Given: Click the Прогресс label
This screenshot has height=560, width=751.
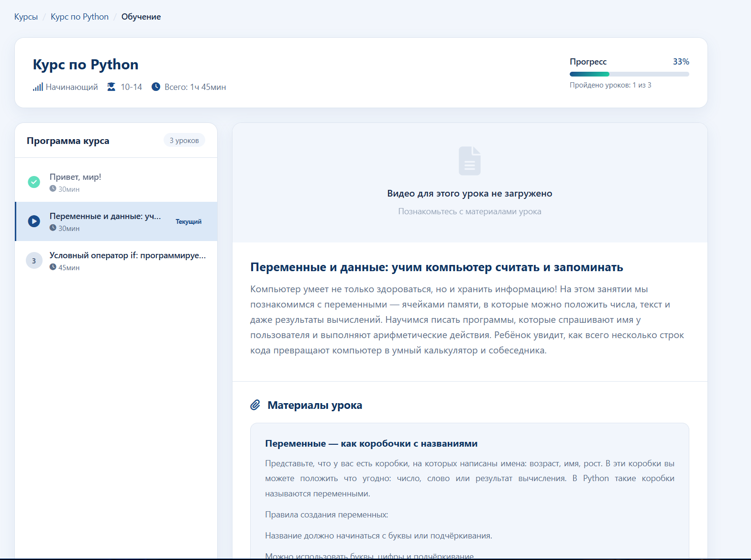Looking at the screenshot, I should pyautogui.click(x=588, y=62).
